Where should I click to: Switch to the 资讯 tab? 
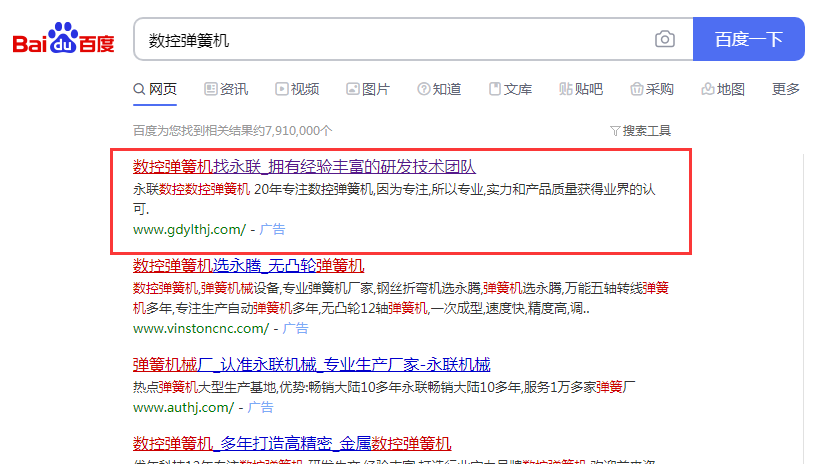click(226, 89)
